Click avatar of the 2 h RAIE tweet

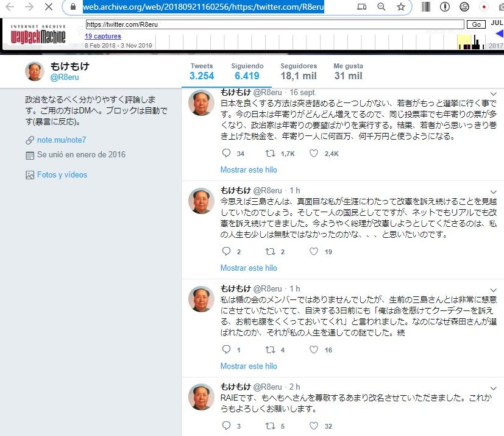click(x=201, y=397)
